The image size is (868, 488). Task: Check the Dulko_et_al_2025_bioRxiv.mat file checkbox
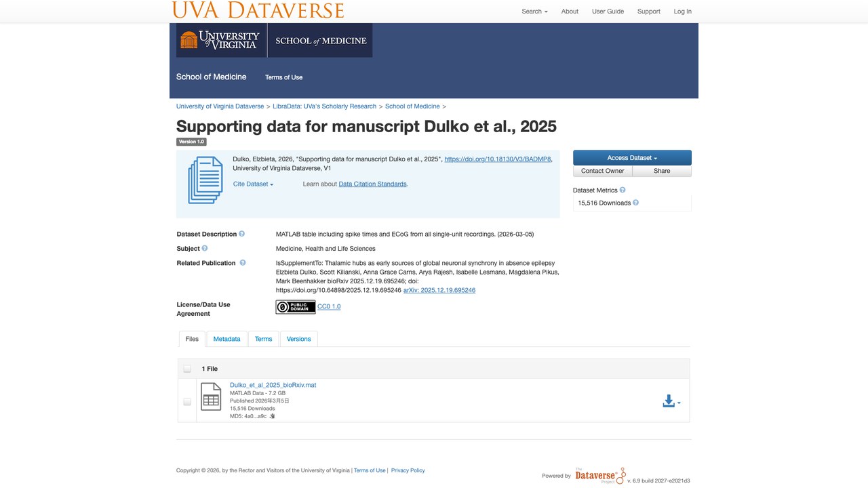point(187,401)
